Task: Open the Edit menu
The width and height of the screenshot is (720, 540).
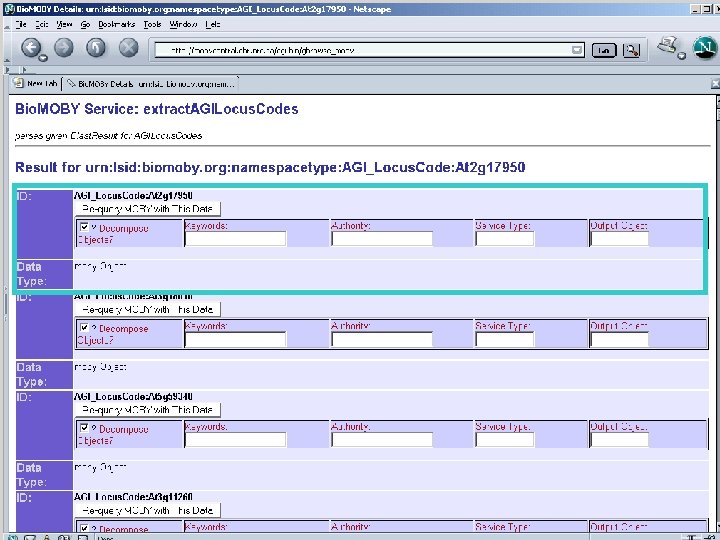Action: click(x=42, y=24)
